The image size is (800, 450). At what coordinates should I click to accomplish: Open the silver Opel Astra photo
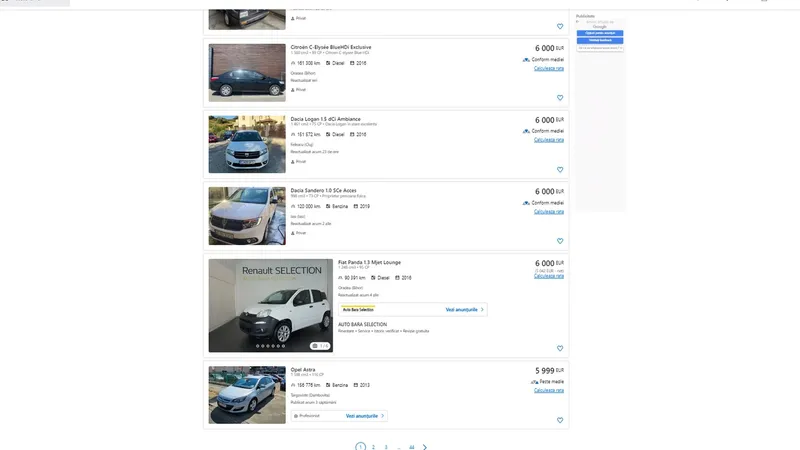(247, 395)
